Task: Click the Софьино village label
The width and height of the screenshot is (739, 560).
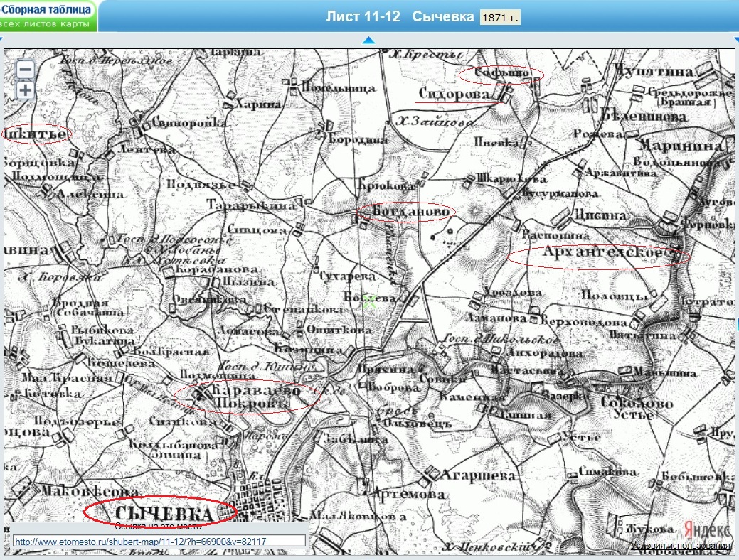Action: (501, 73)
